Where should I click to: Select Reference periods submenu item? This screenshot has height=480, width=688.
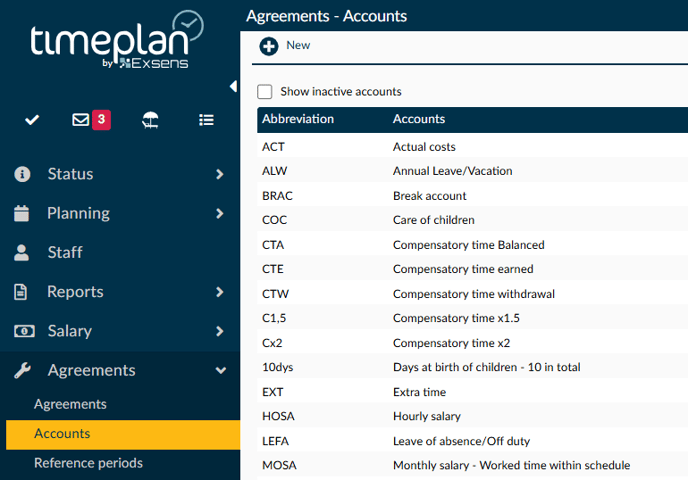[x=89, y=463]
